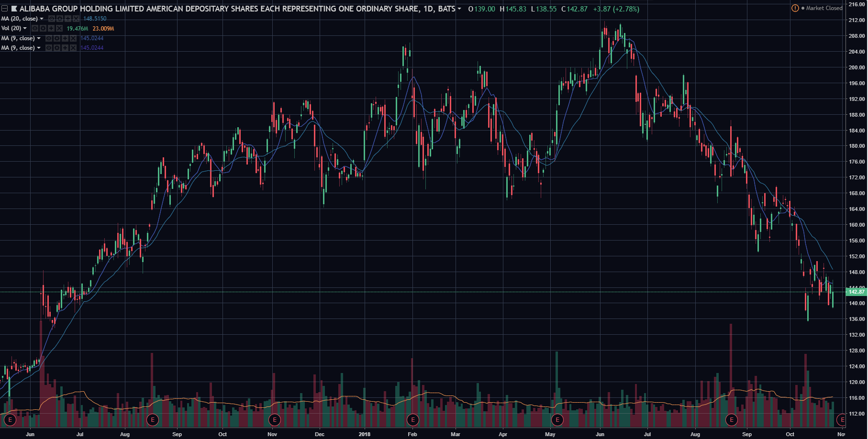The width and height of the screenshot is (868, 439).
Task: Select the Vol (20) indicator label
Action: click(11, 28)
